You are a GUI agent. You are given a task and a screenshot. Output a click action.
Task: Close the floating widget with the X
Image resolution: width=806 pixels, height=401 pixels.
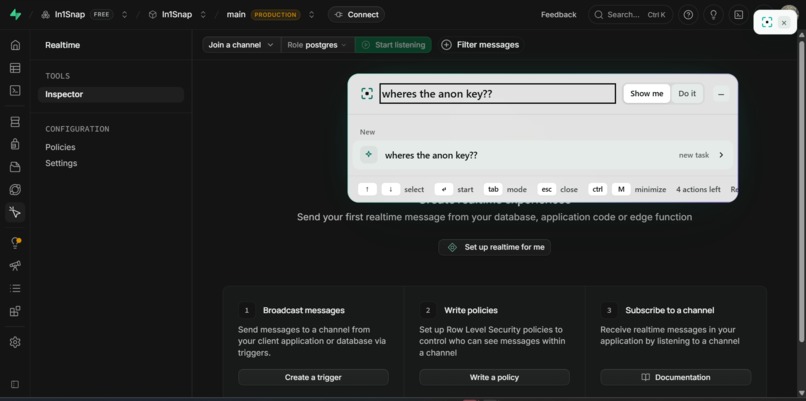[x=784, y=23]
